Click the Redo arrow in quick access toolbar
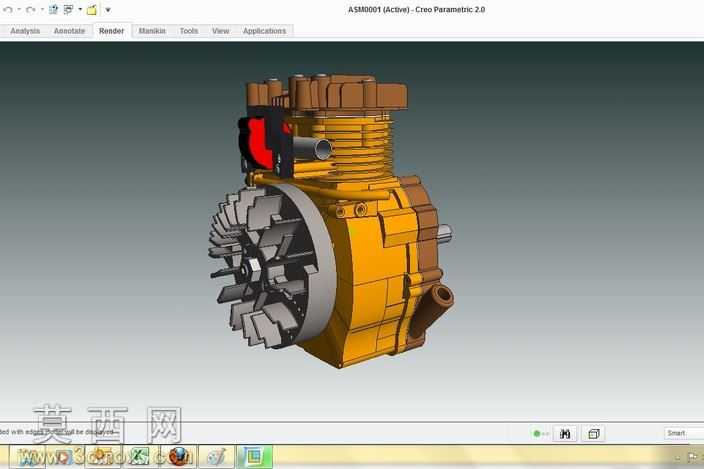The height and width of the screenshot is (469, 704). click(x=31, y=9)
